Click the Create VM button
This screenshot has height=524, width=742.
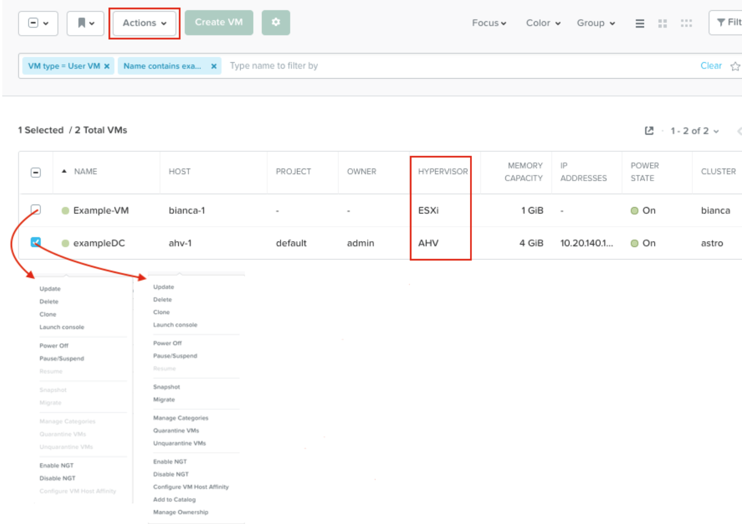(x=219, y=22)
